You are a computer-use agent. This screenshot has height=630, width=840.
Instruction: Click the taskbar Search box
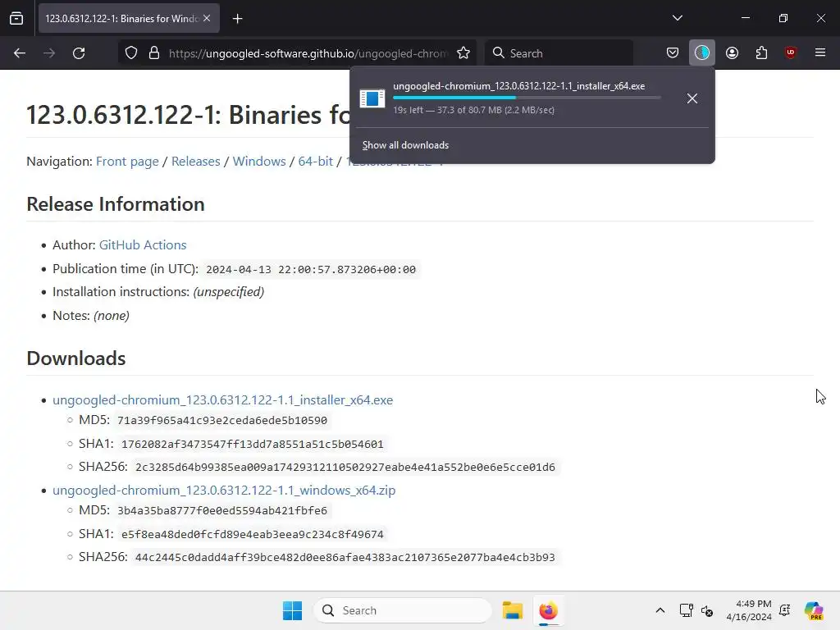(x=403, y=610)
